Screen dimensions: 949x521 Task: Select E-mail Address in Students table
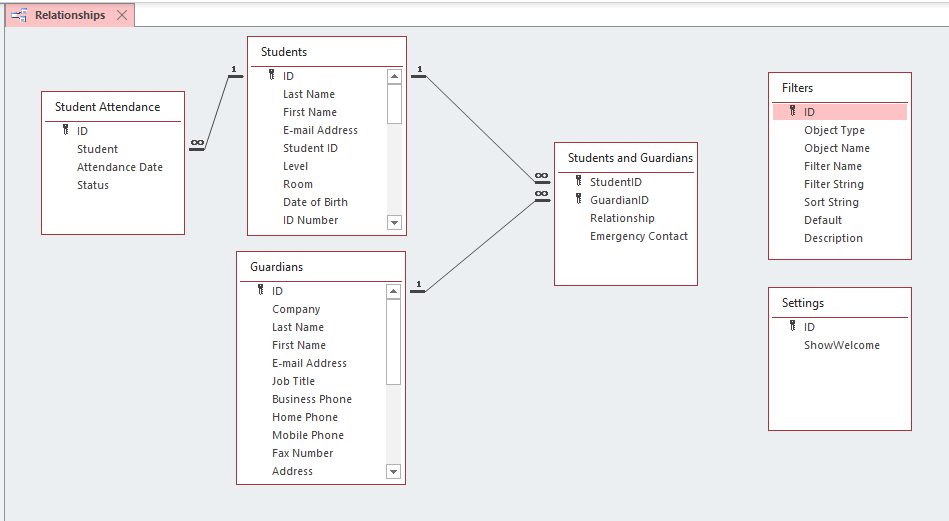pos(320,131)
